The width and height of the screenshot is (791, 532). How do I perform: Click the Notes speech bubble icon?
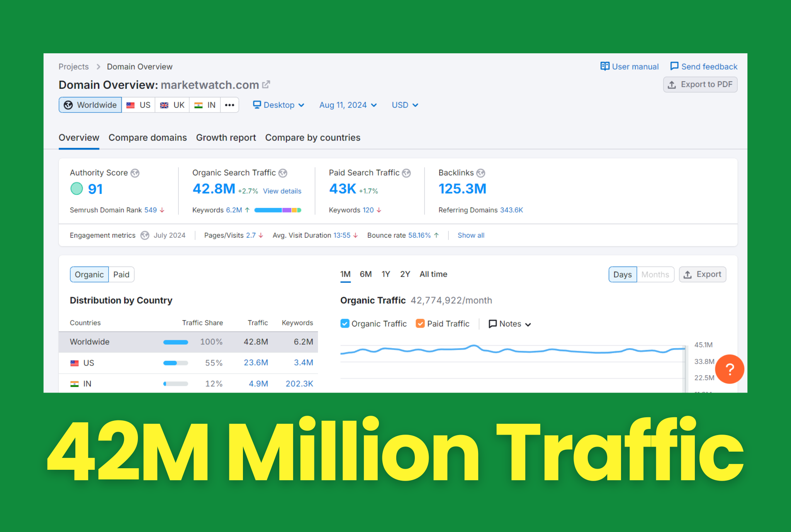pyautogui.click(x=492, y=324)
